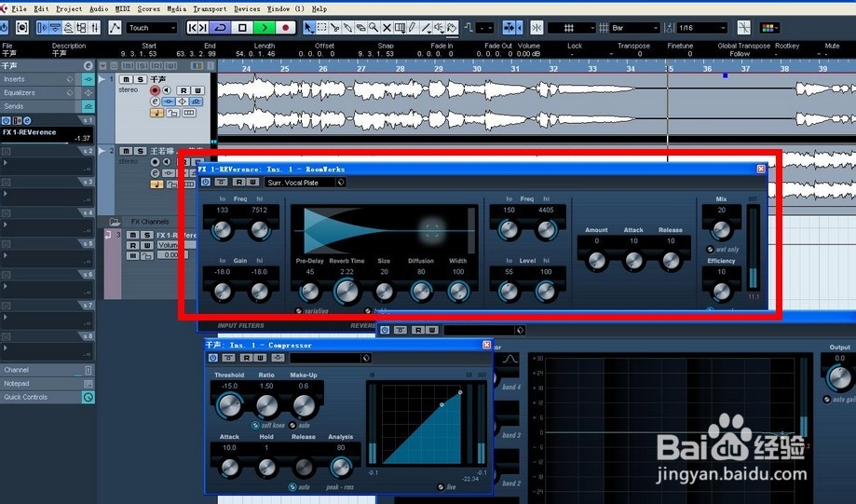Select the Range Selection tool
Image resolution: width=856 pixels, height=504 pixels.
322,28
